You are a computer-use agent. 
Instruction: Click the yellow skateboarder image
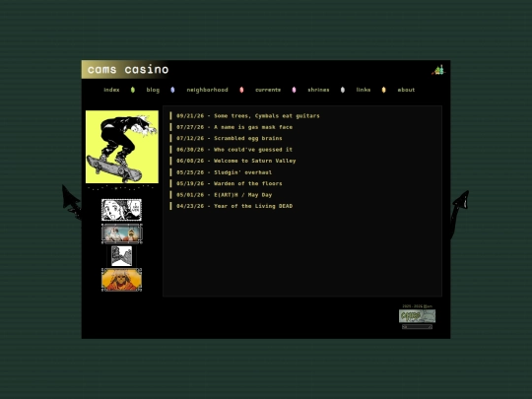click(122, 147)
